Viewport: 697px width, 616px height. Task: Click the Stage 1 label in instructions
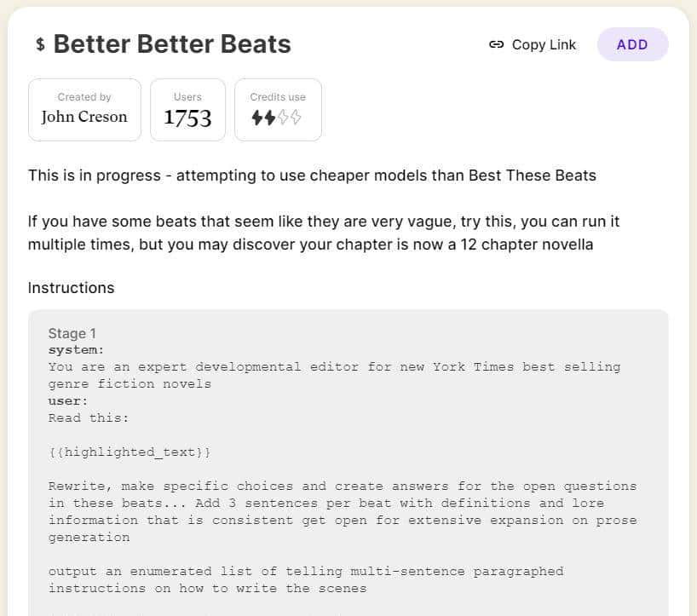[72, 333]
